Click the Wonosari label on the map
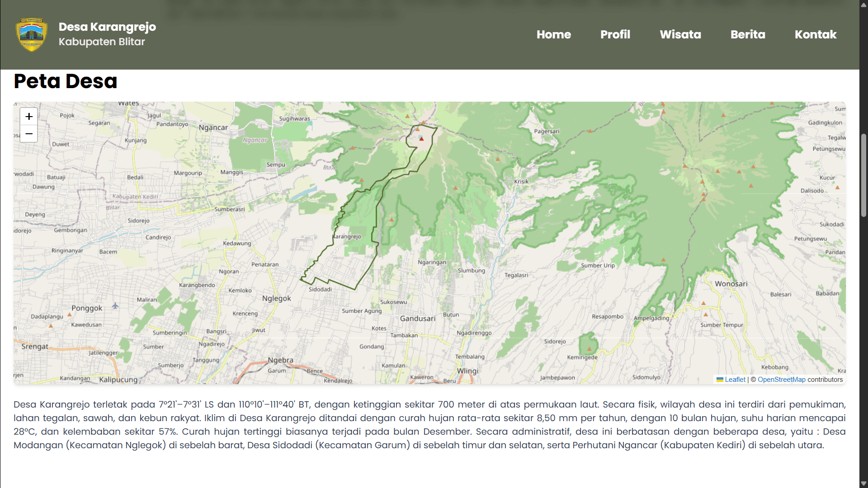The image size is (868, 488). [x=731, y=284]
